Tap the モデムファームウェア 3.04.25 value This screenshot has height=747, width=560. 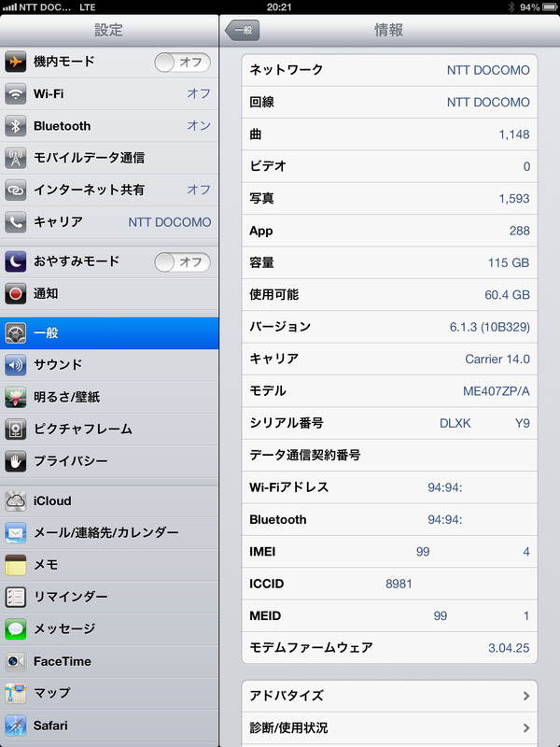click(509, 648)
